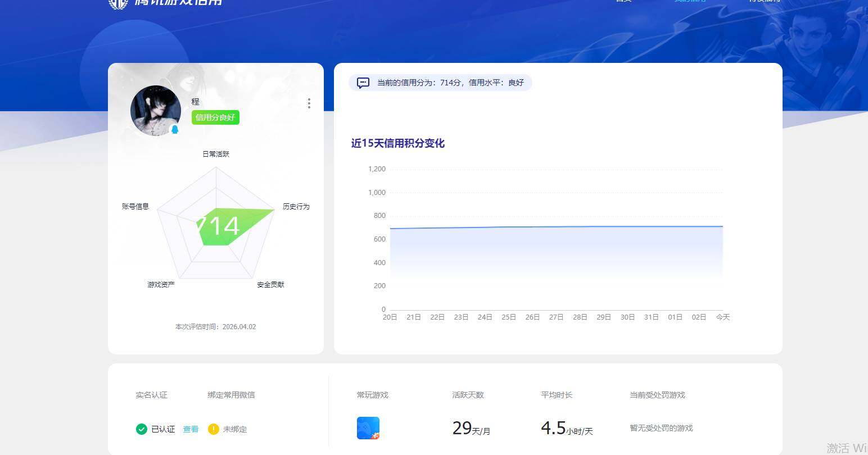
Task: Click the 安全贡献 radar axis label
Action: (271, 285)
